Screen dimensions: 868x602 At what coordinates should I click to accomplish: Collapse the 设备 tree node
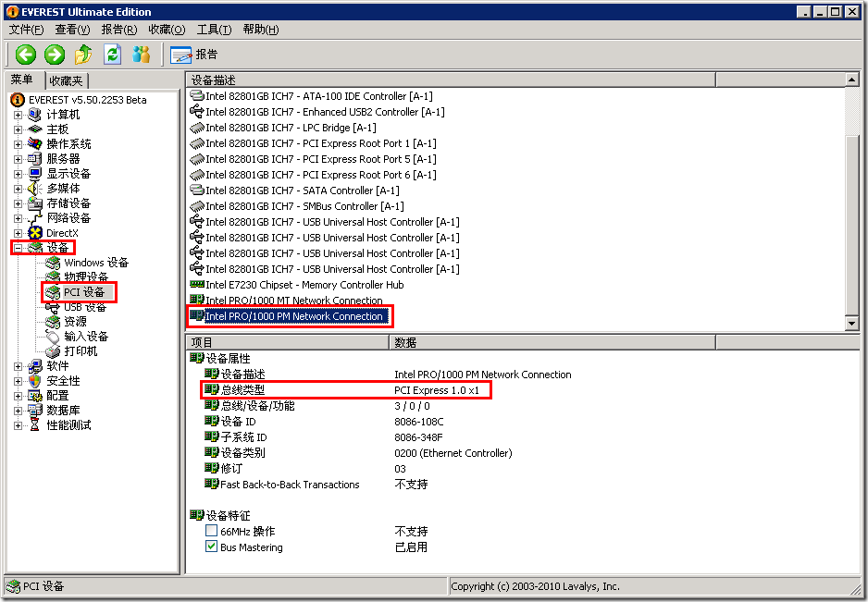coord(18,248)
